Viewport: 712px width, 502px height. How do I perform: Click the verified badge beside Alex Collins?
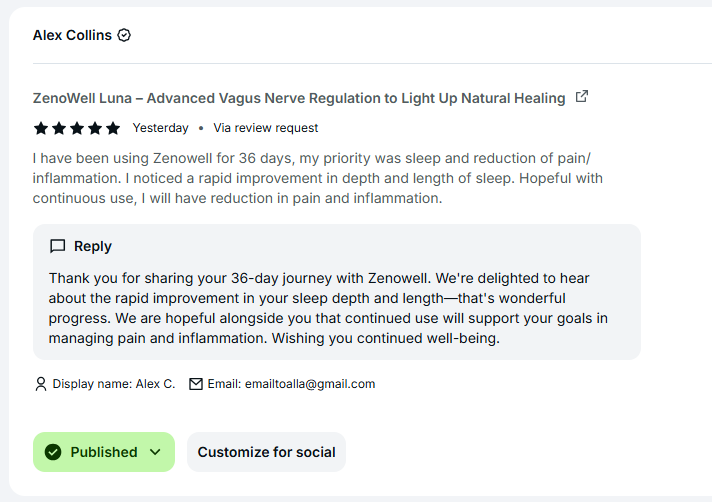124,35
